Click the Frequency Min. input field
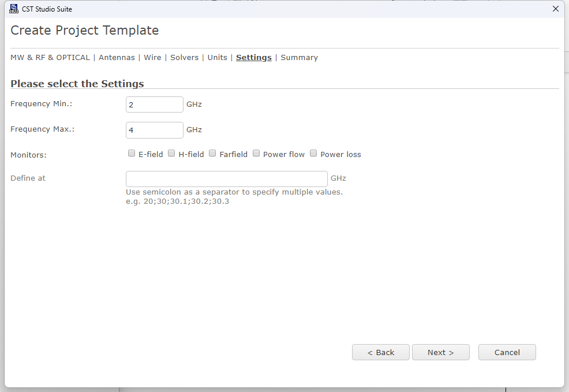 pos(155,104)
